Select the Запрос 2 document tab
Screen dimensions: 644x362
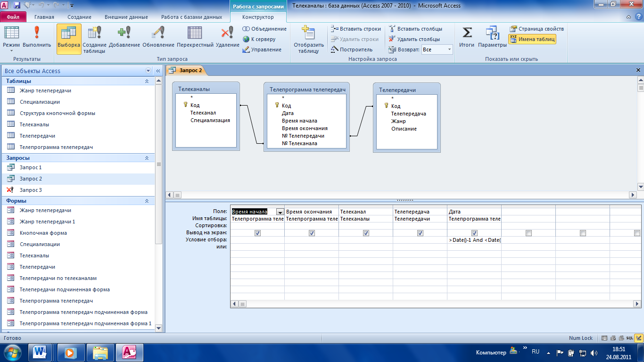(x=186, y=70)
